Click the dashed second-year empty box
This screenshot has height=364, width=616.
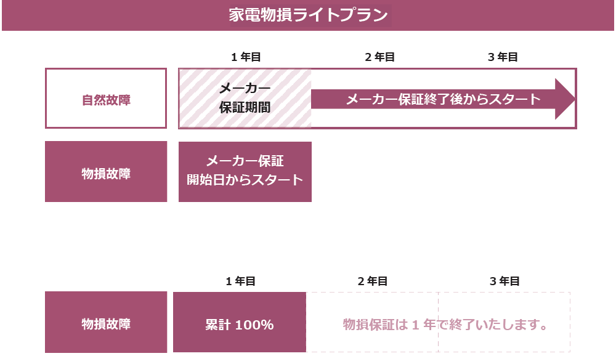(x=372, y=322)
